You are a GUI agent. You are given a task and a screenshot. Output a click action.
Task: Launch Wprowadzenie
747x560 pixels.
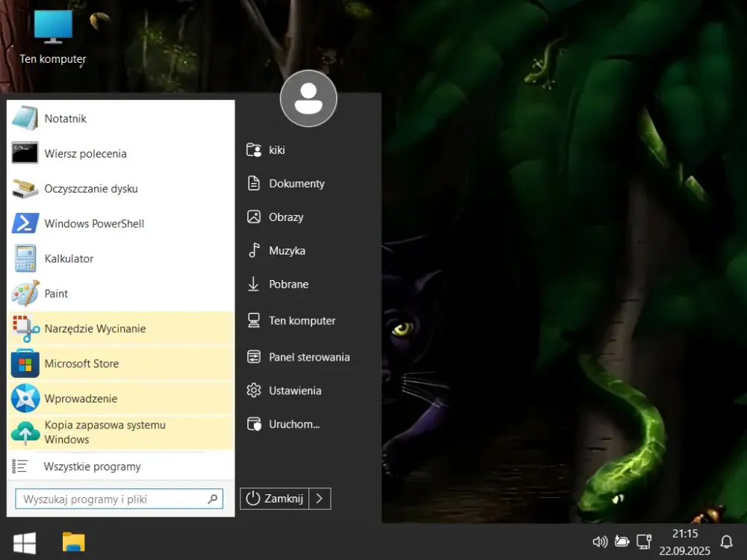pyautogui.click(x=78, y=399)
